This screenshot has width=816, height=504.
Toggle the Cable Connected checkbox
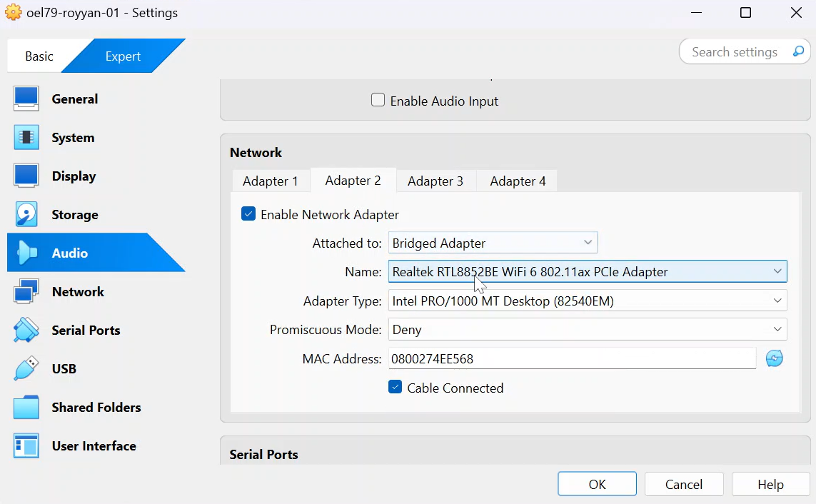396,388
